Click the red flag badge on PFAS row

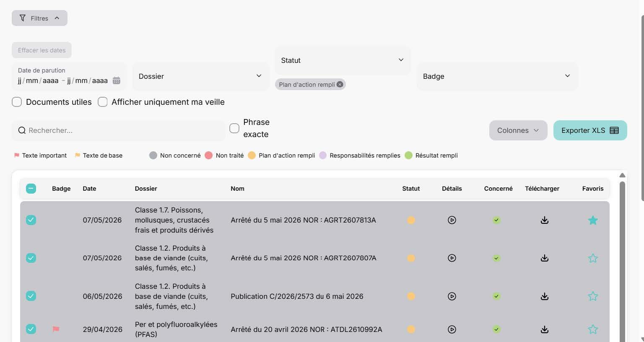click(x=56, y=329)
